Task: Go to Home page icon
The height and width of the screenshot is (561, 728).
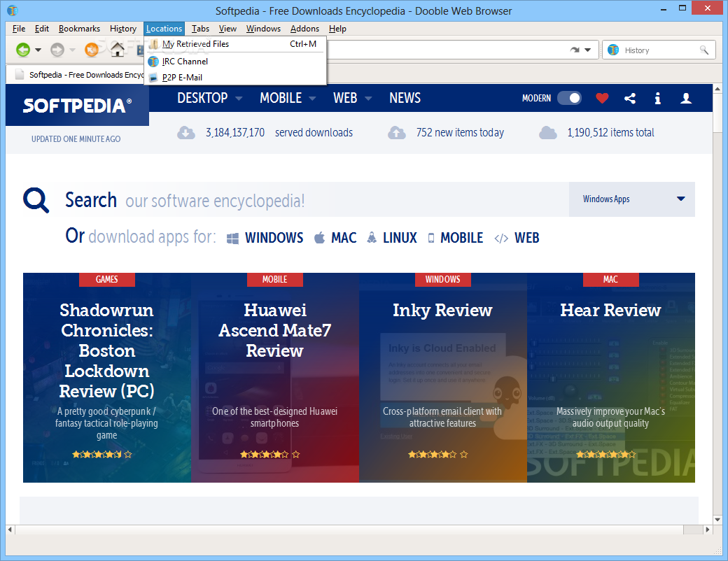Action: point(118,49)
